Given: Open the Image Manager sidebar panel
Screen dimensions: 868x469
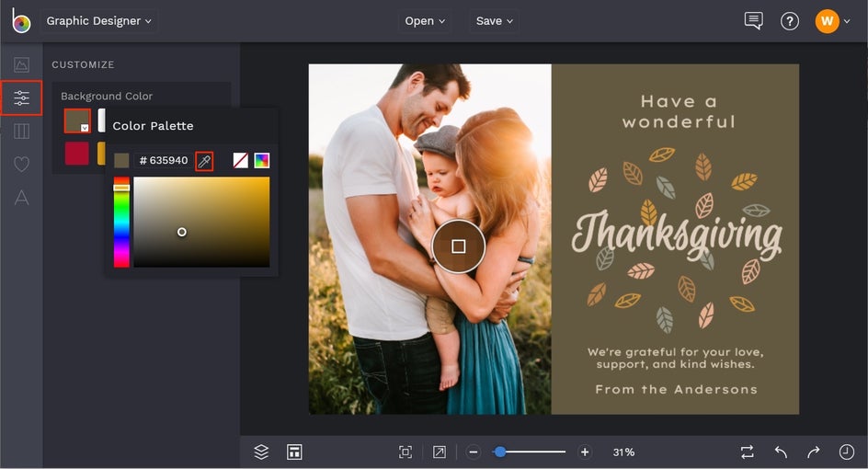Looking at the screenshot, I should coord(21,64).
